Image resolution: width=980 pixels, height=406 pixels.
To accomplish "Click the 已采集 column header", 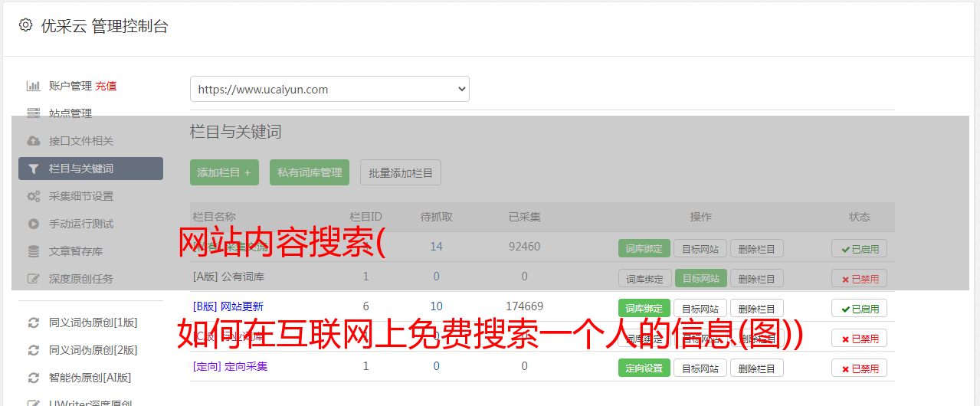I will pos(524,217).
